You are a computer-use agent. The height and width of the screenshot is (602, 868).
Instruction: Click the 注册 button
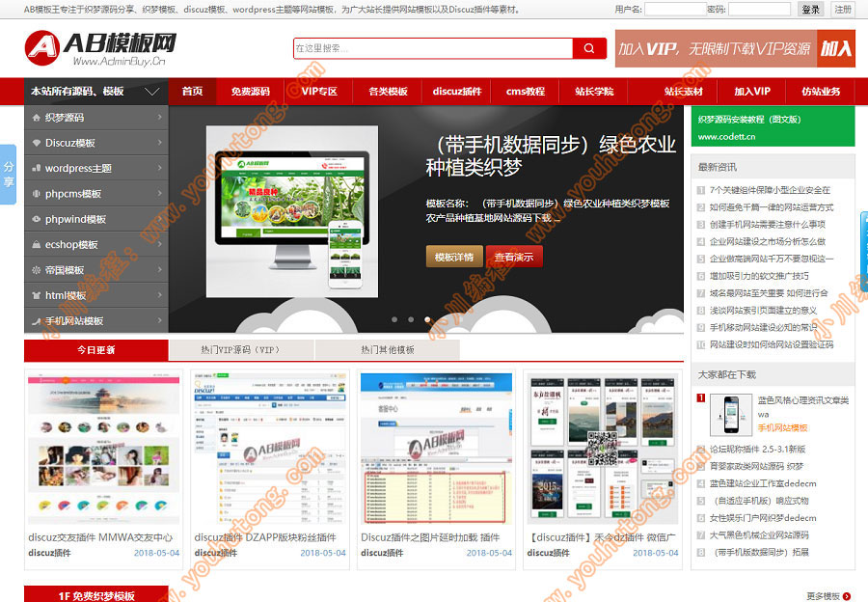click(843, 10)
